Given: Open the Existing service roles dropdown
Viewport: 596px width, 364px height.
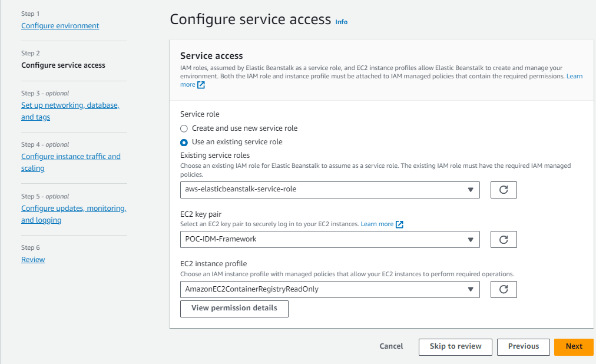Looking at the screenshot, I should [330, 190].
